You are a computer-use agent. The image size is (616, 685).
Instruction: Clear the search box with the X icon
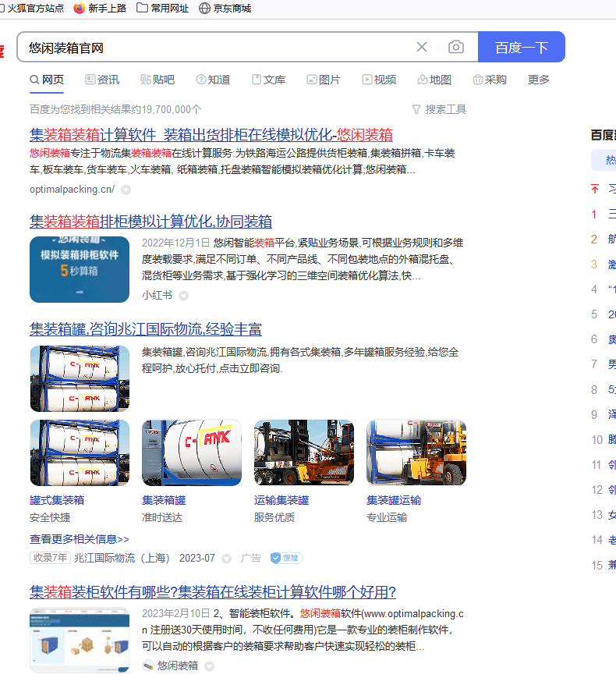[422, 47]
